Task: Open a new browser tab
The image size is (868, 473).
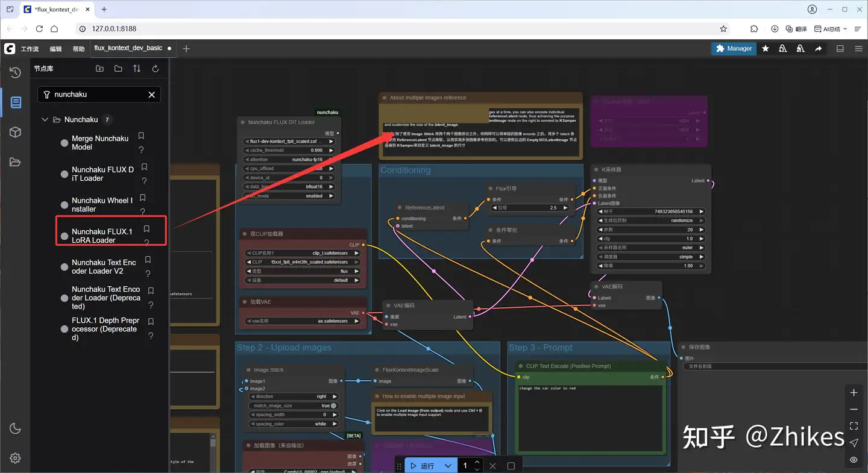Action: coord(104,10)
